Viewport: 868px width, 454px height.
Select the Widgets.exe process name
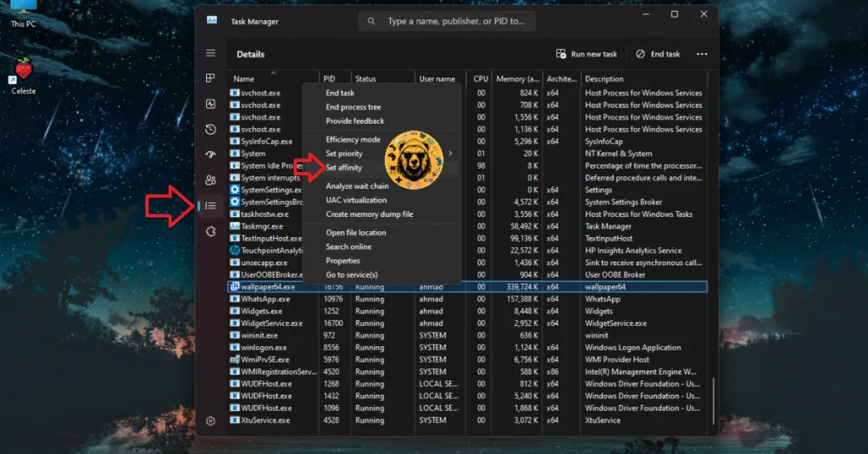(261, 311)
